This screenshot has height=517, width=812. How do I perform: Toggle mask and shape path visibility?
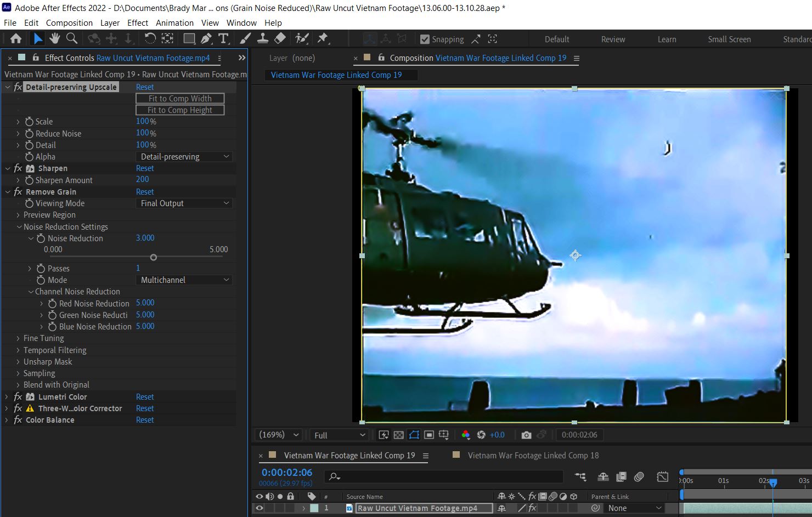point(414,435)
